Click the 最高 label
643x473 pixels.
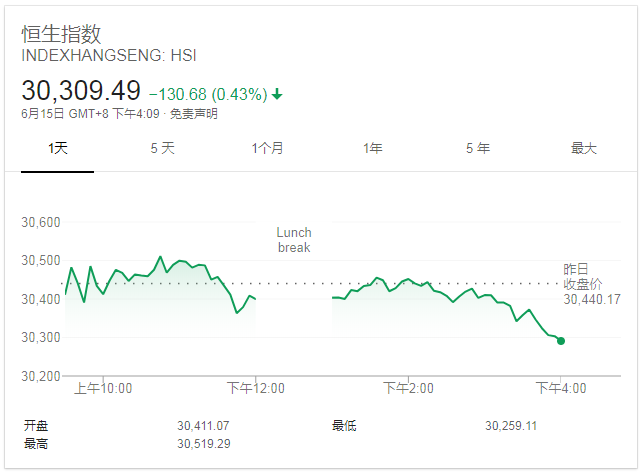click(x=36, y=443)
